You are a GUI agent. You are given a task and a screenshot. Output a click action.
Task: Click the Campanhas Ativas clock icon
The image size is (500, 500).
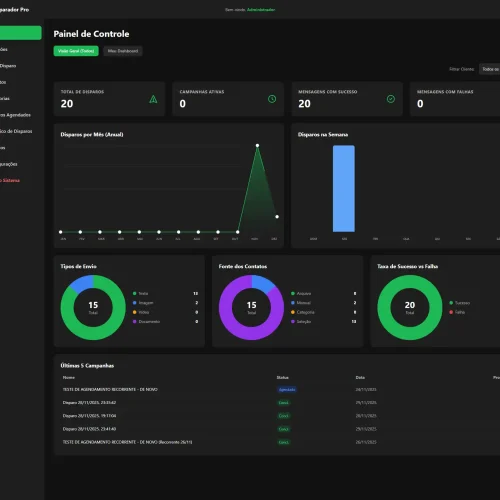272,99
